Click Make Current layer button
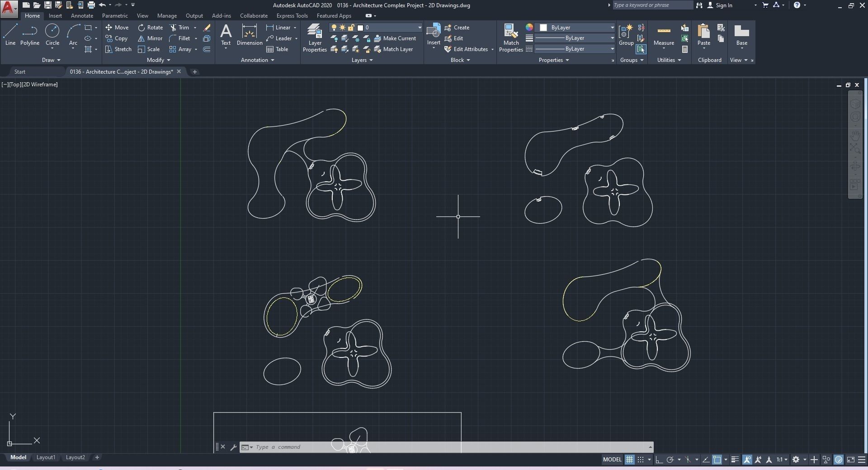Screen dimensions: 868x470 (x=395, y=38)
